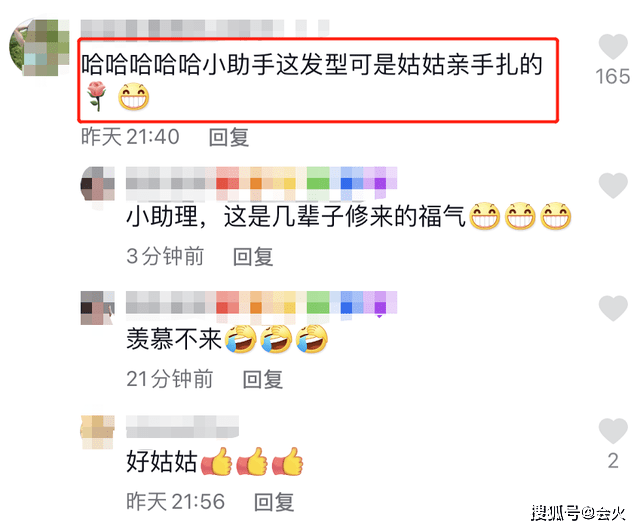The image size is (640, 530).
Task: Open avatar beside the 羡慕不来 reply
Action: pos(98,308)
